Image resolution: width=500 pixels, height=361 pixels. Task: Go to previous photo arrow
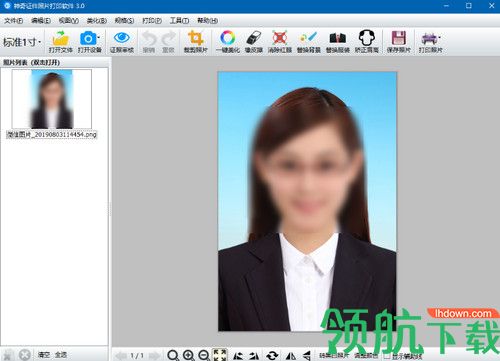point(121,356)
